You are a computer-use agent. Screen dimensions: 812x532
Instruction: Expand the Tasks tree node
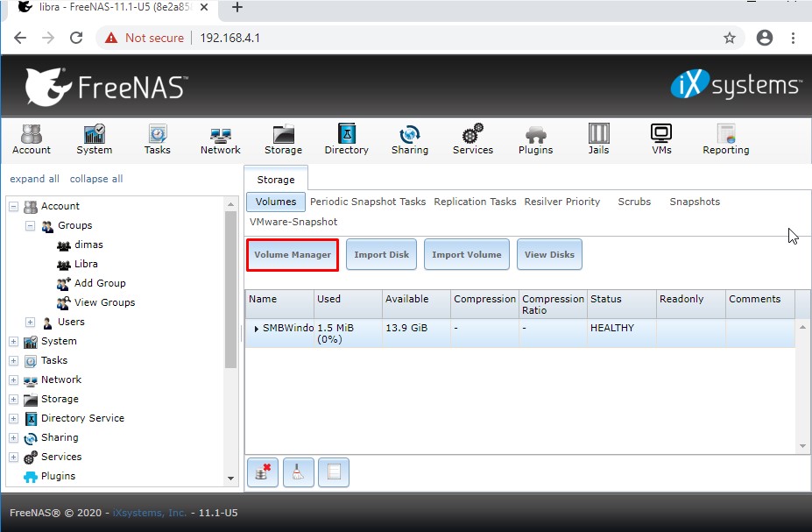click(x=13, y=360)
